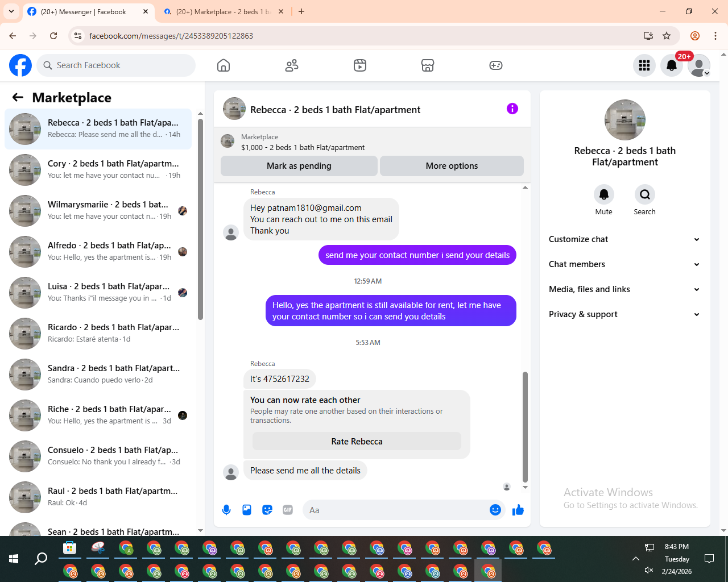
Task: Click the Search Facebook field
Action: (x=116, y=65)
